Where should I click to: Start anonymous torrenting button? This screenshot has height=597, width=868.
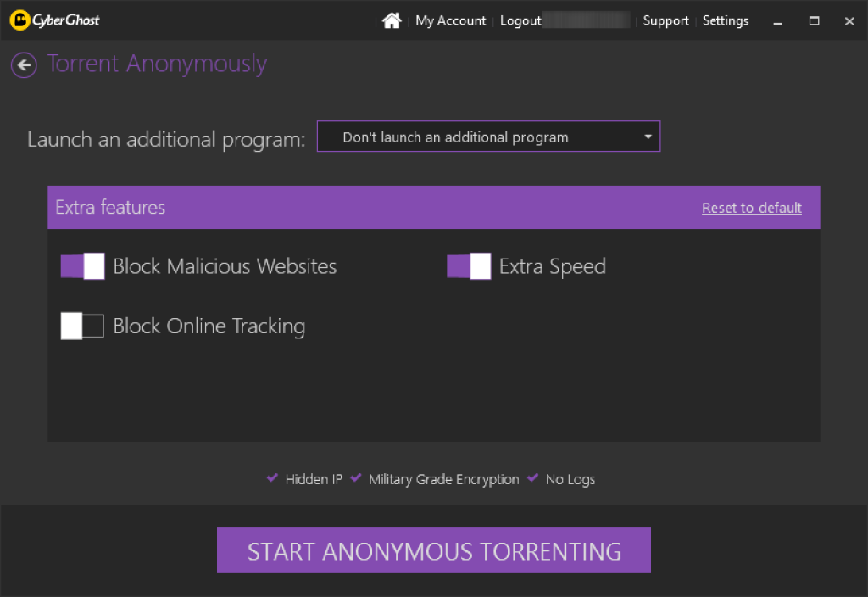(x=433, y=550)
